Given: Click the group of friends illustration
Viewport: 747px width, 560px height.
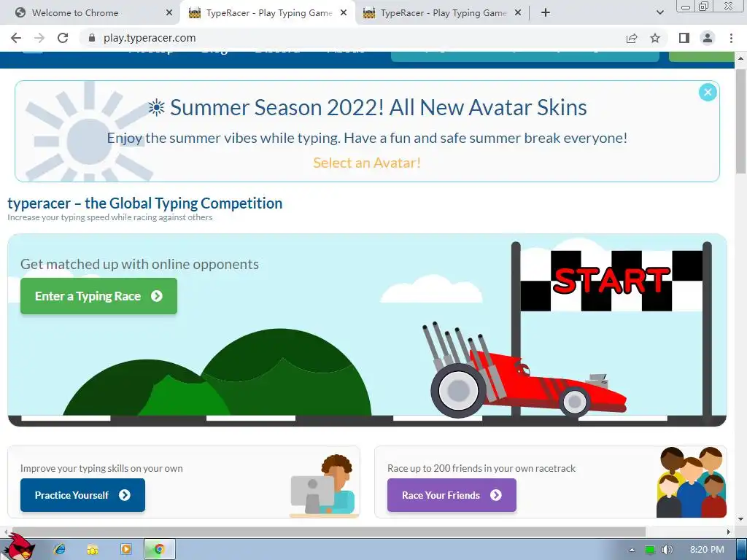Looking at the screenshot, I should (692, 482).
